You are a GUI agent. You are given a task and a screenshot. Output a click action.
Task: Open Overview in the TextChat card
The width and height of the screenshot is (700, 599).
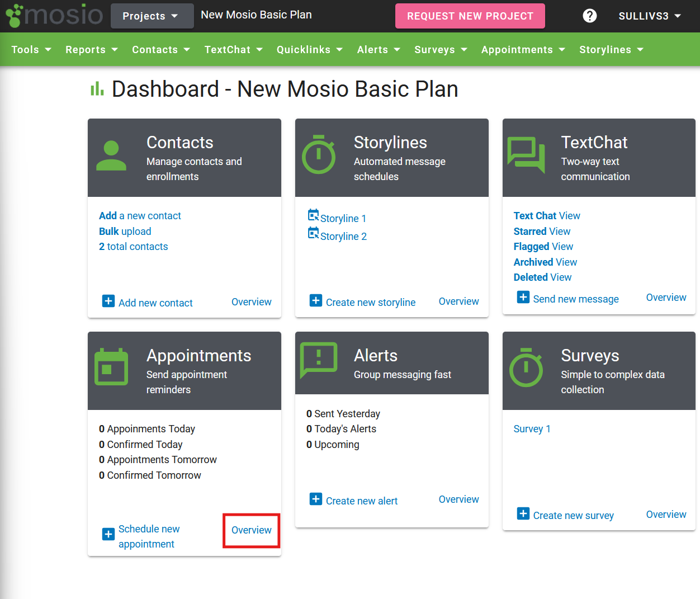(x=666, y=298)
